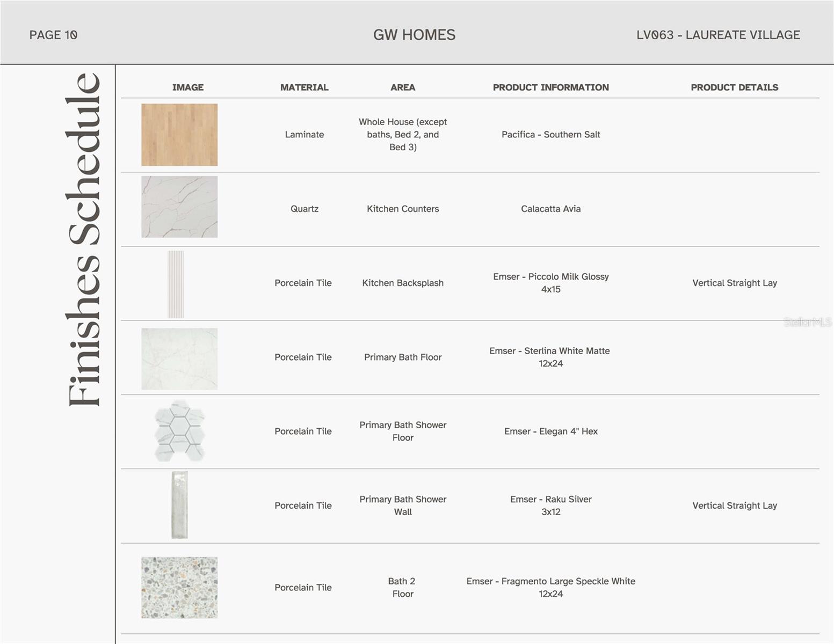Select the AREA column header
The width and height of the screenshot is (834, 644).
point(403,87)
